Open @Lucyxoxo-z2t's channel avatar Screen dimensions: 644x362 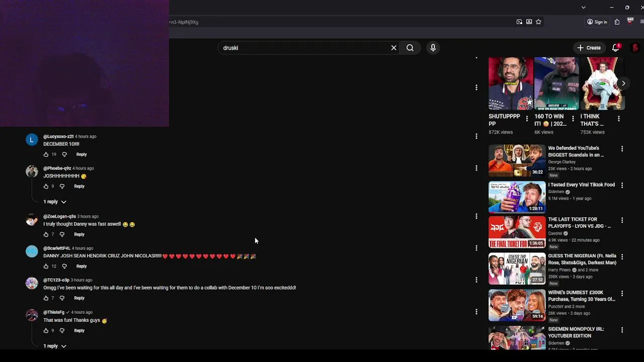(x=32, y=139)
